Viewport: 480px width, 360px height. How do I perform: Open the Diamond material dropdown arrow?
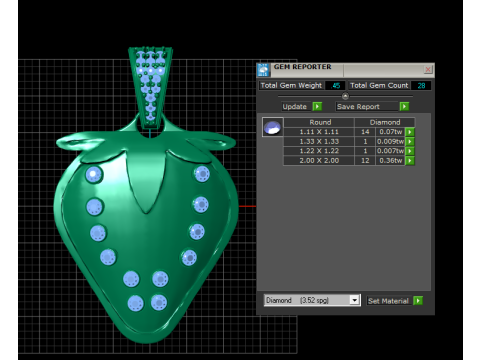point(355,300)
